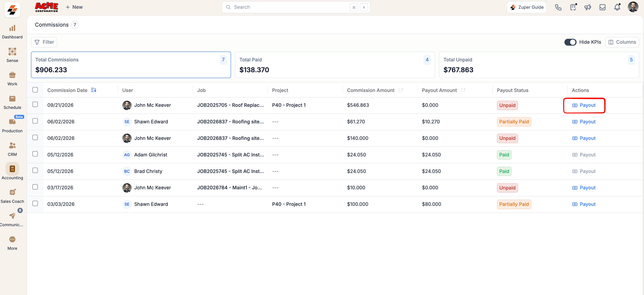
Task: Focus the Search input field
Action: tap(296, 7)
